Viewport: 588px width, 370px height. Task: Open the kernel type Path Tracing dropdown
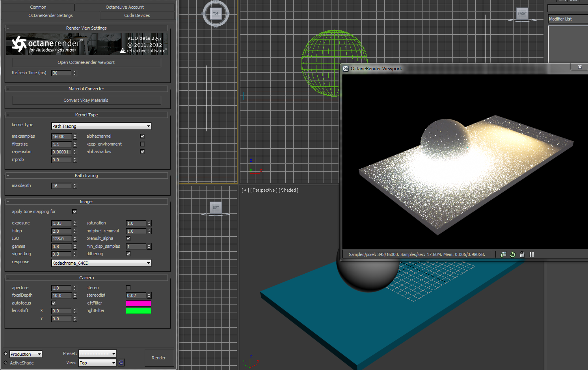[101, 126]
